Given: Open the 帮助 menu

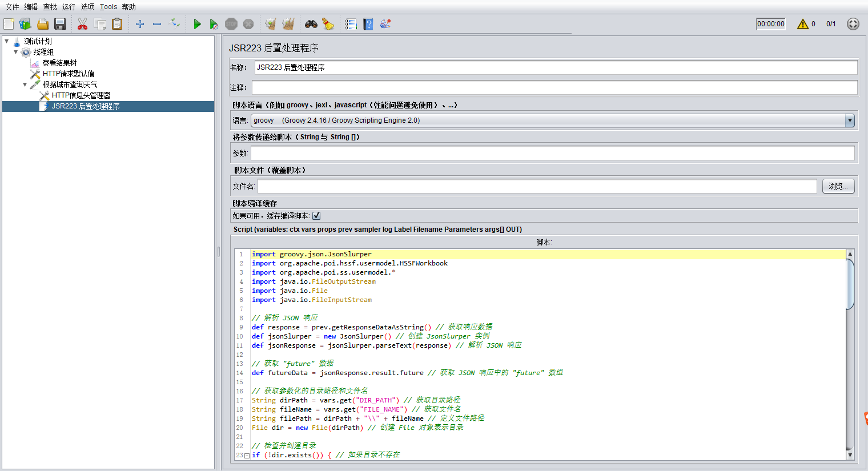Looking at the screenshot, I should pyautogui.click(x=128, y=7).
